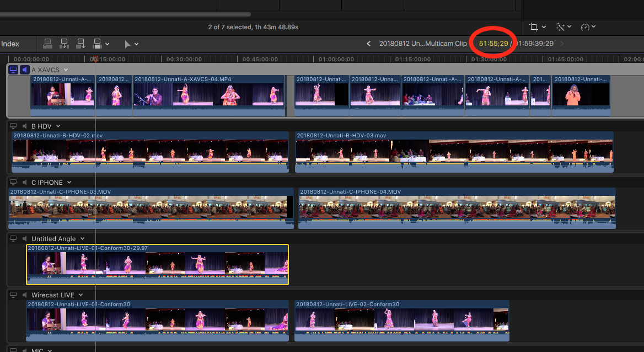The width and height of the screenshot is (644, 352).
Task: Click the Connect clip to primary storyline icon
Action: (47, 44)
